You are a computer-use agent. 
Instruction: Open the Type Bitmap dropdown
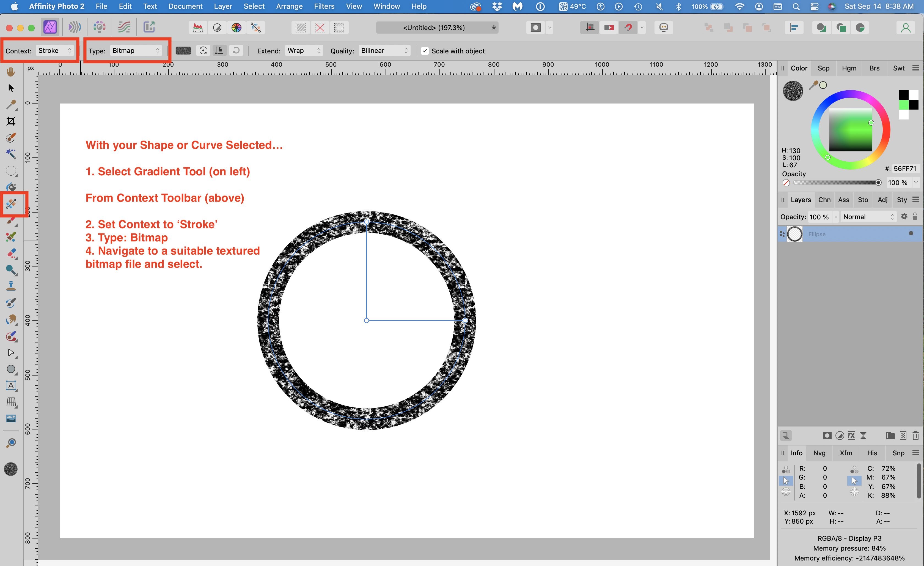pyautogui.click(x=136, y=51)
